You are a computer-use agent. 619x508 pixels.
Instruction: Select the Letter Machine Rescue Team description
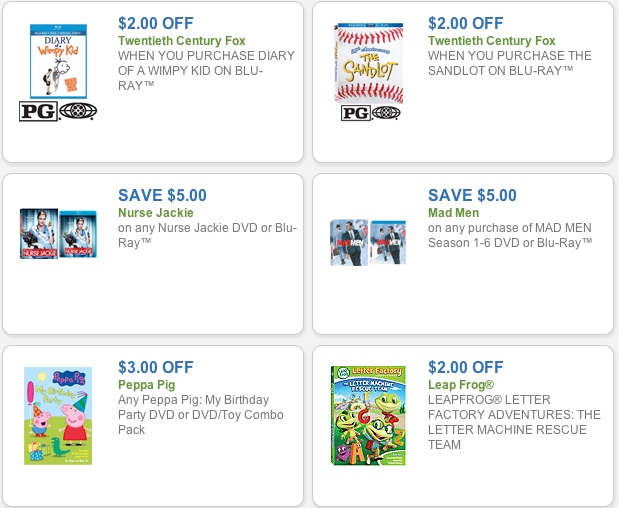pos(514,422)
